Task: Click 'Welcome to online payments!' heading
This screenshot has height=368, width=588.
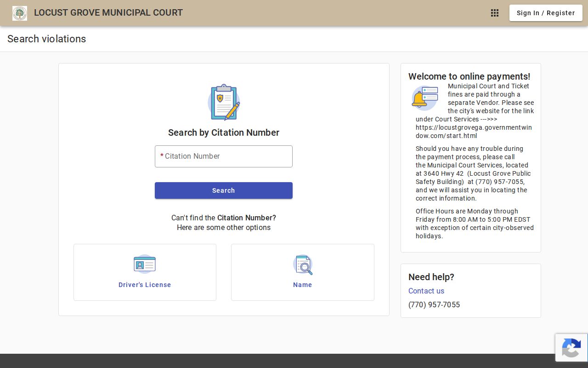Action: (x=469, y=76)
